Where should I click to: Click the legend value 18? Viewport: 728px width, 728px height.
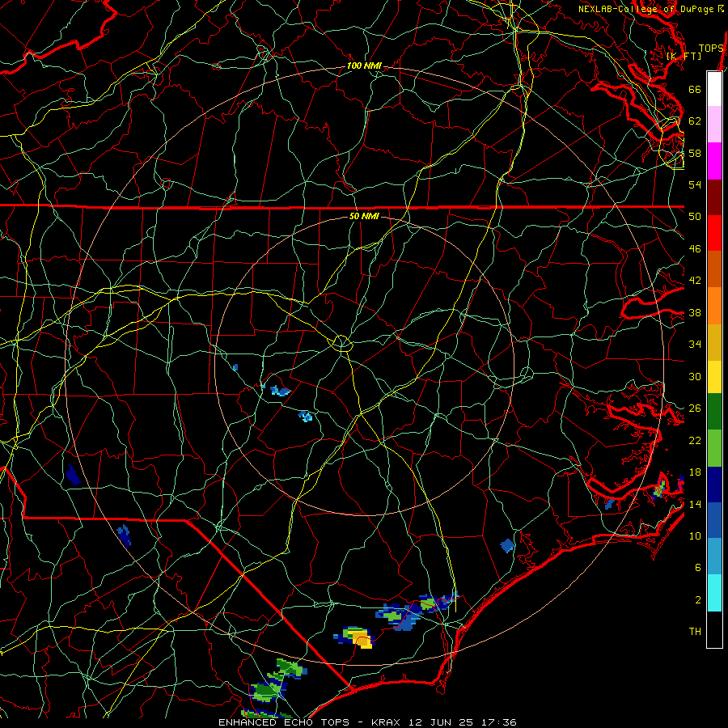pos(695,472)
